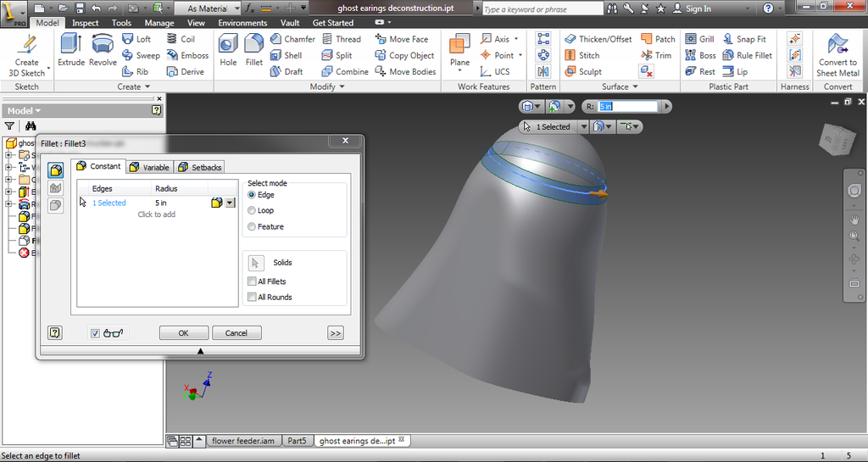Cancel the Fillet dialog
Screen dimensions: 868x462
(236, 333)
